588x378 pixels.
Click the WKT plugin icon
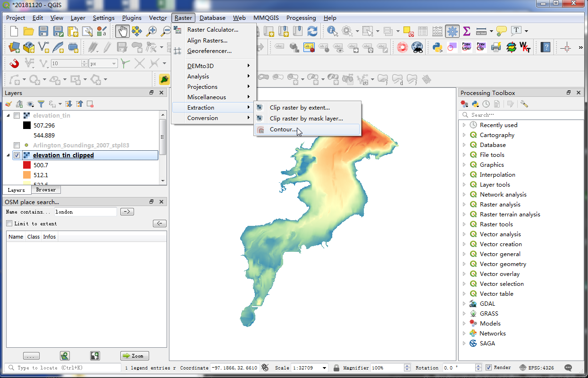(x=525, y=47)
